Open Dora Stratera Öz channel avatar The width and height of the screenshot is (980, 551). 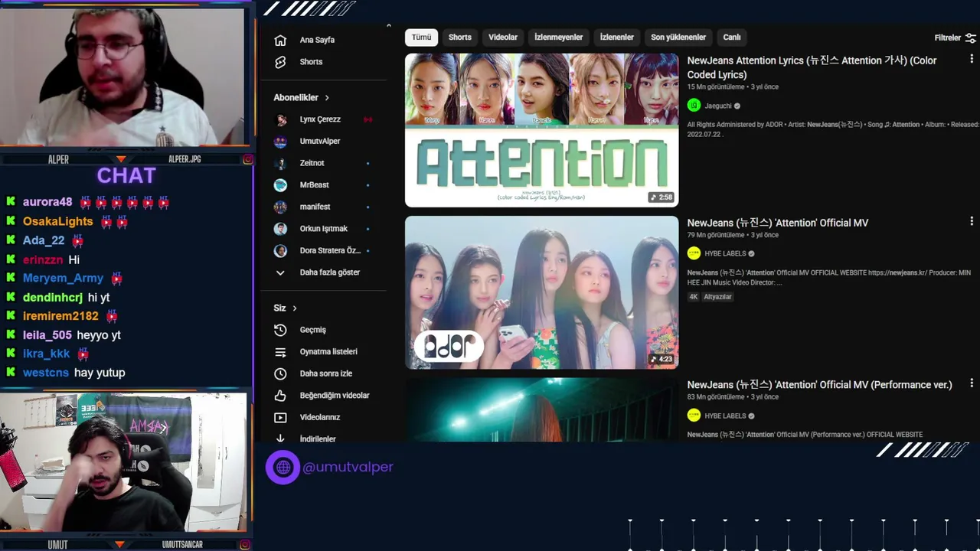tap(281, 251)
